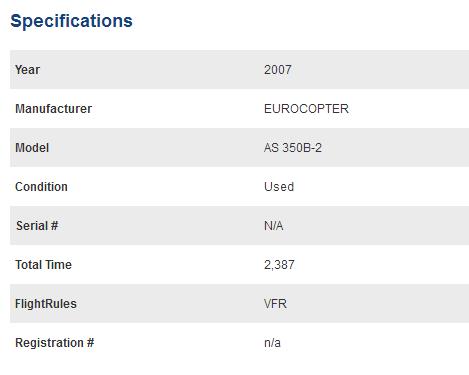Select the Model label
This screenshot has height=375, width=469.
pyautogui.click(x=32, y=148)
